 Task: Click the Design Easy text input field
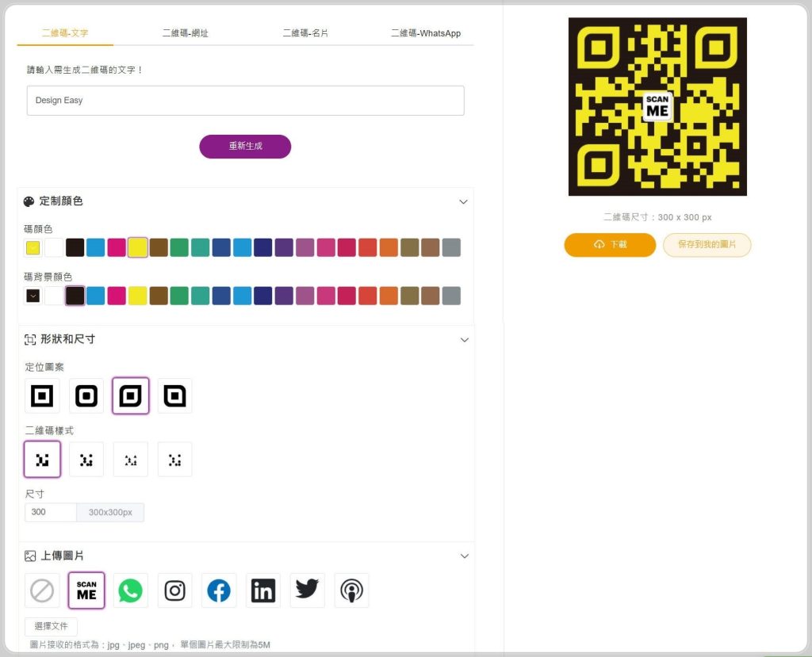point(245,101)
